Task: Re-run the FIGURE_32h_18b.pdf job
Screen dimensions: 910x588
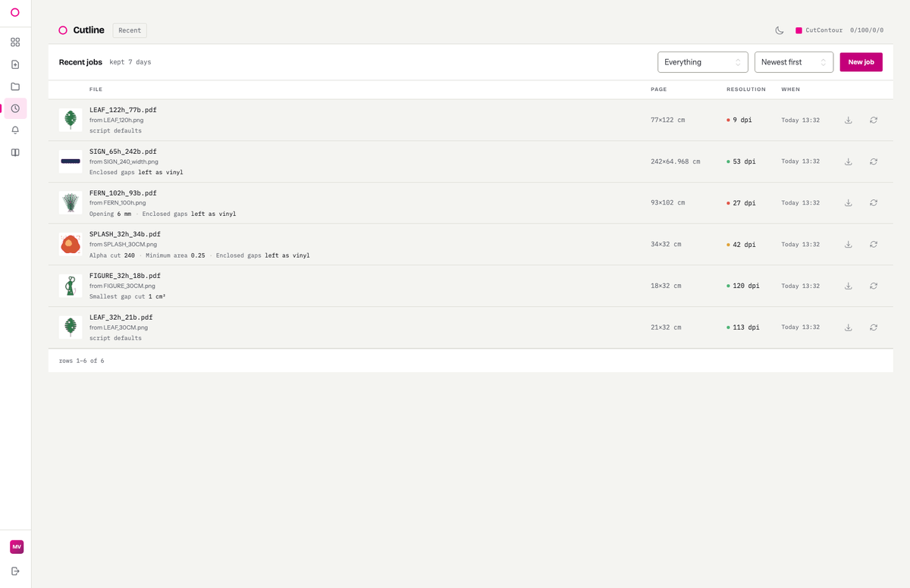Action: coord(874,286)
